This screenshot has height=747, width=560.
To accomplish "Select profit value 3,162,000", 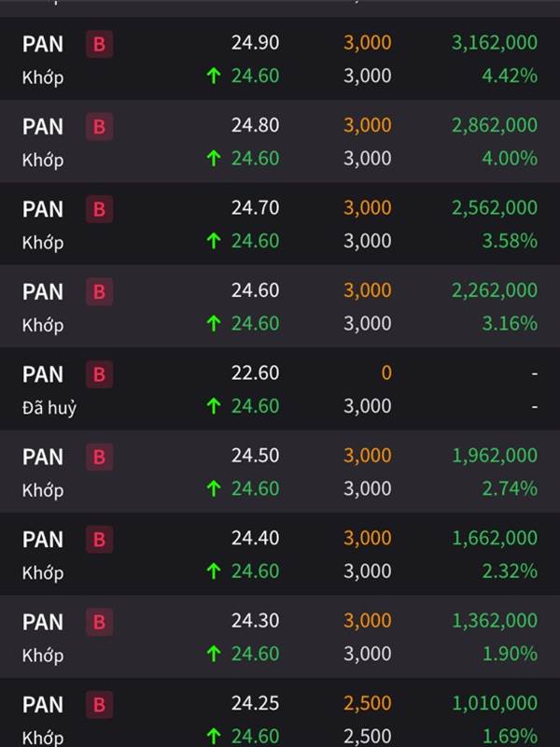I will (495, 43).
